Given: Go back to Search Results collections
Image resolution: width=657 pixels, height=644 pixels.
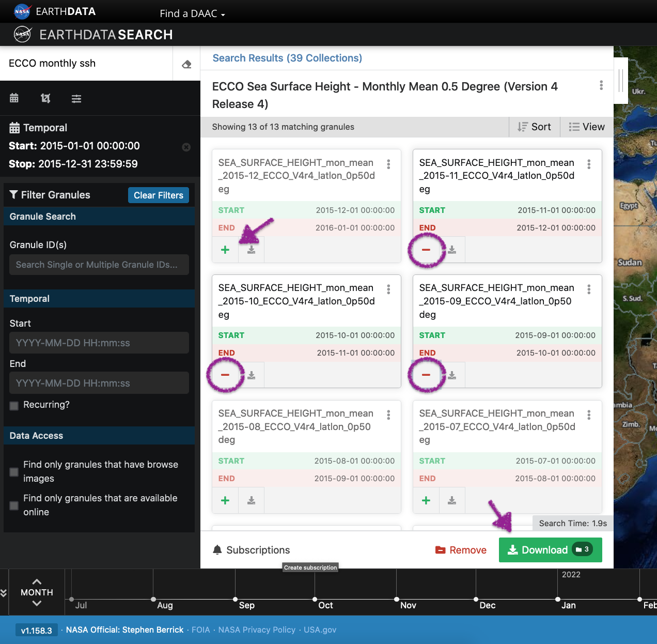Looking at the screenshot, I should pyautogui.click(x=287, y=58).
